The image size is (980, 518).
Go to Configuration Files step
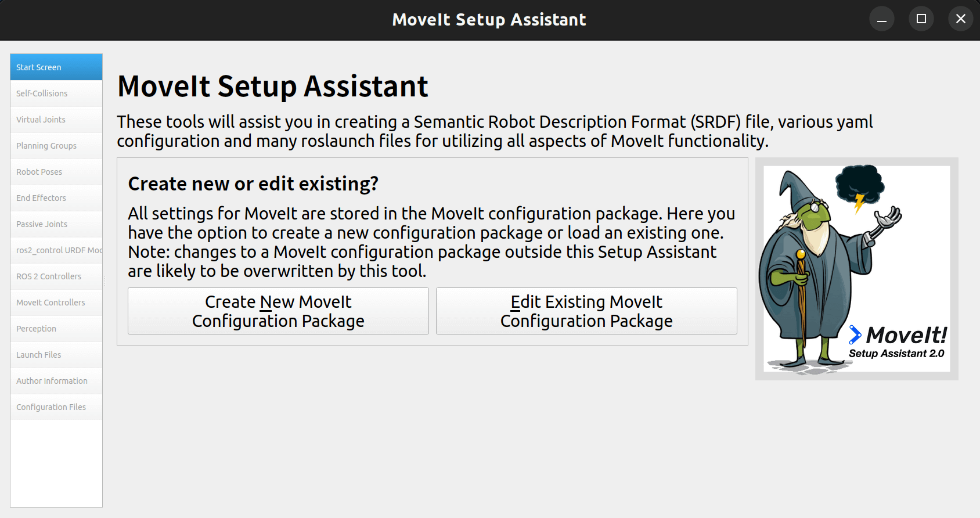click(x=56, y=407)
